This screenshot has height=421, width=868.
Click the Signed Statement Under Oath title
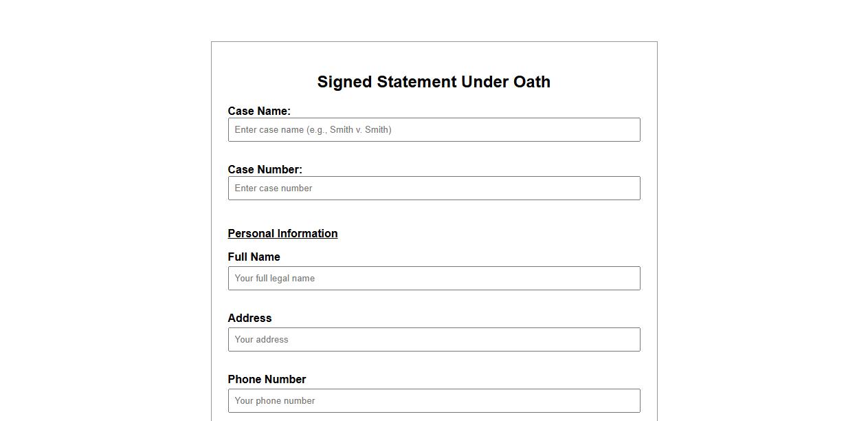pos(434,82)
